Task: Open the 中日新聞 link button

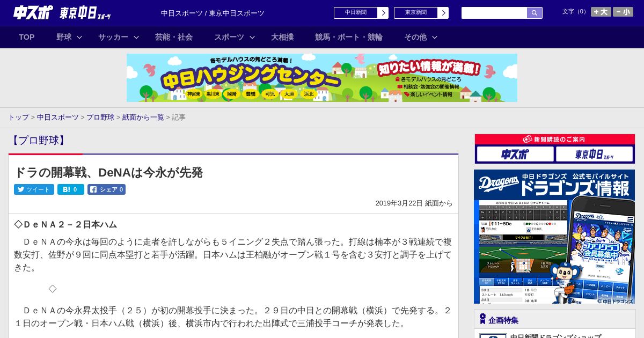Action: 356,13
